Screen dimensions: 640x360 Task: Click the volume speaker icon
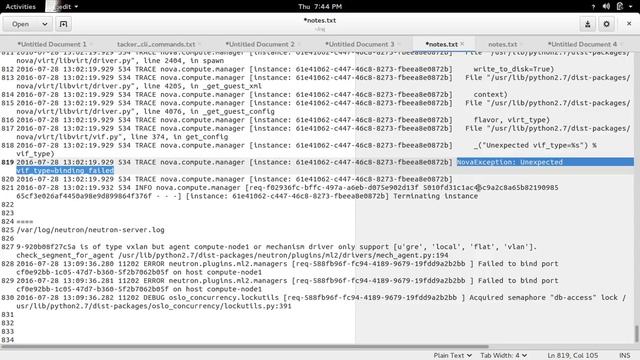pos(606,7)
